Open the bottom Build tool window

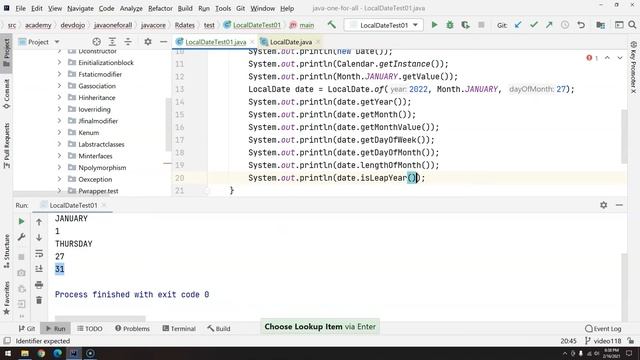[x=219, y=328]
